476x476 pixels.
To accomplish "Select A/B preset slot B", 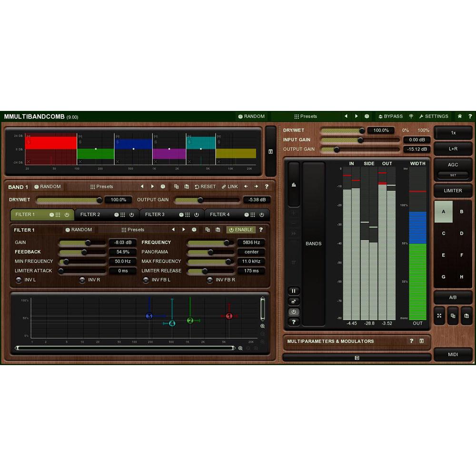I will pos(461,210).
